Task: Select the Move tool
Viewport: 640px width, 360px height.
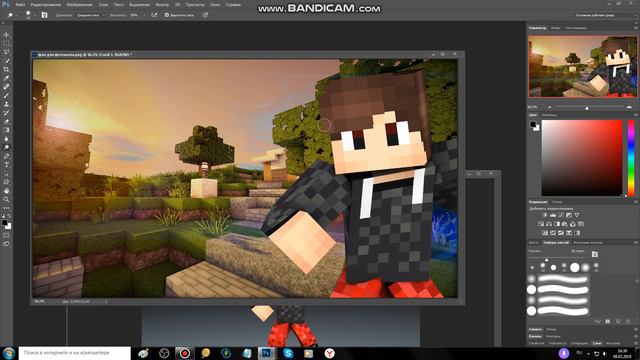Action: click(x=6, y=35)
